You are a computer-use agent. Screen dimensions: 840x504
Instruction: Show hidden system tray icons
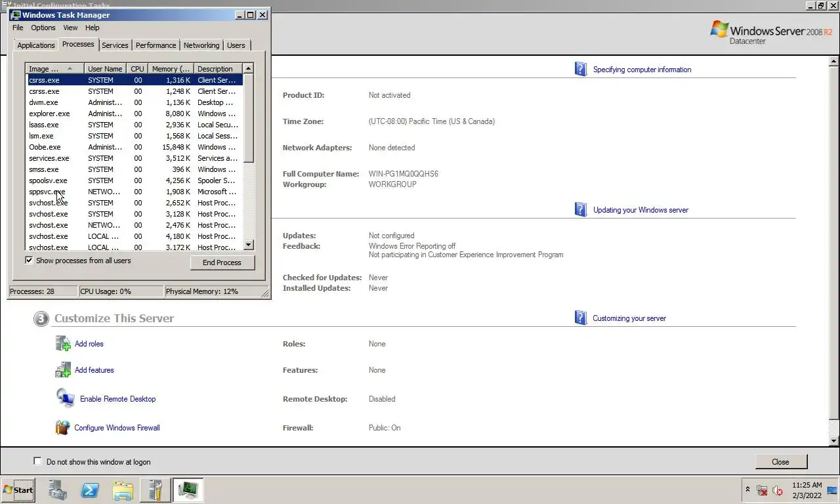click(x=747, y=490)
